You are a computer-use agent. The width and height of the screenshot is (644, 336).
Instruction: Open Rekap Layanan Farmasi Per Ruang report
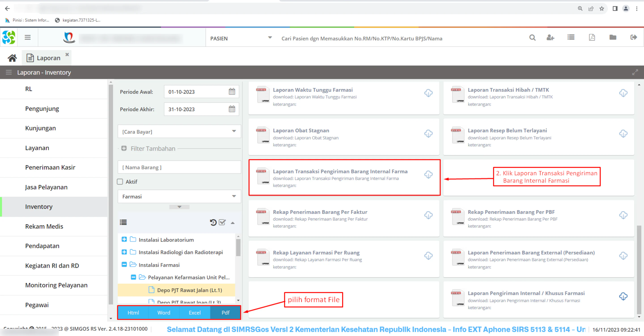tap(344, 259)
